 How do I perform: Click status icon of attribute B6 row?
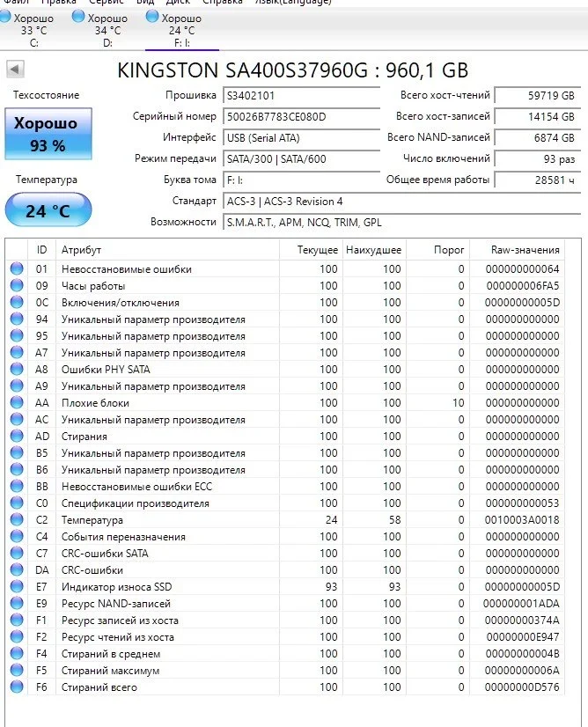pos(17,469)
